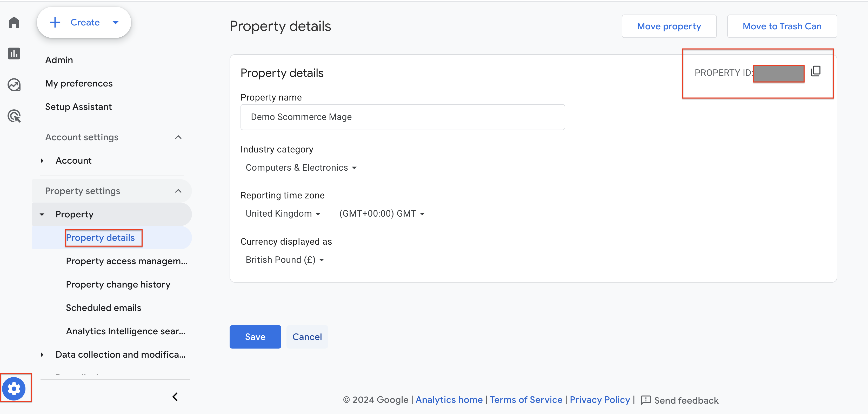Open the Reports bar chart icon
868x414 pixels.
click(14, 54)
